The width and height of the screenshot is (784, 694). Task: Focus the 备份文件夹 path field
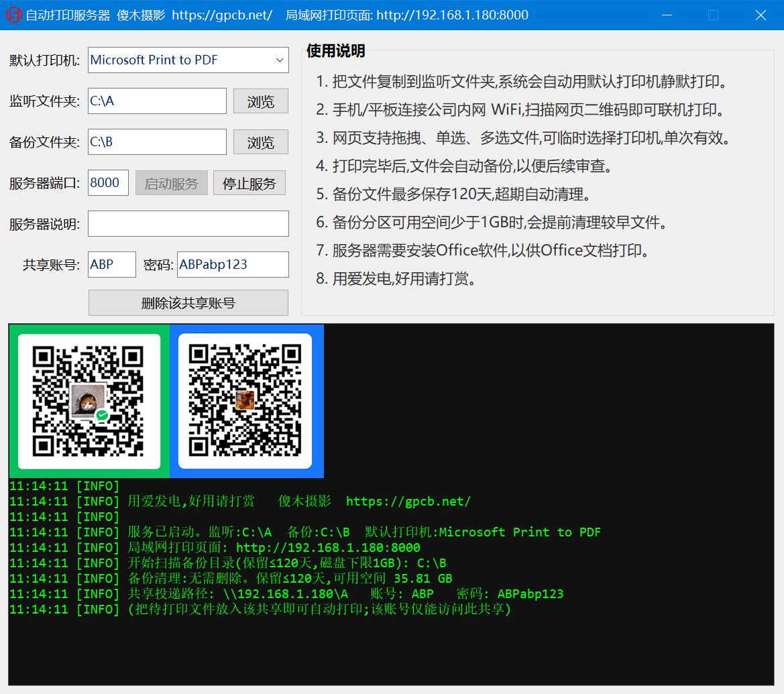pyautogui.click(x=157, y=142)
